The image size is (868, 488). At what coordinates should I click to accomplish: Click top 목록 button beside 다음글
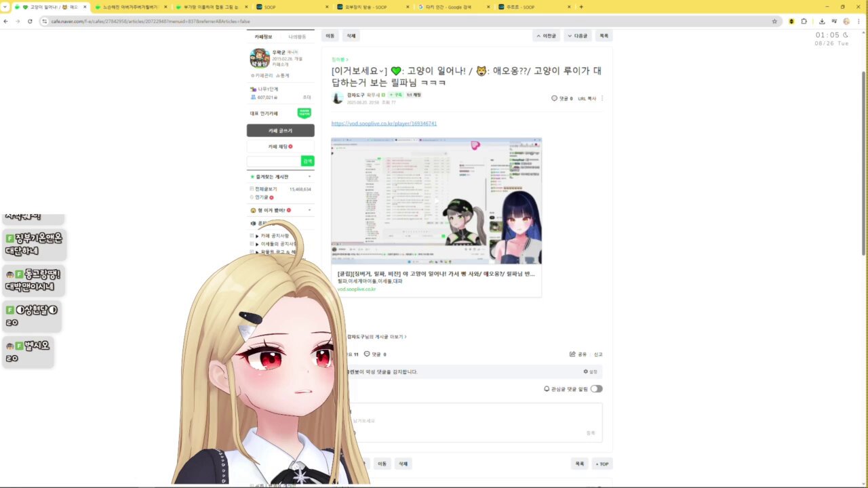click(604, 35)
